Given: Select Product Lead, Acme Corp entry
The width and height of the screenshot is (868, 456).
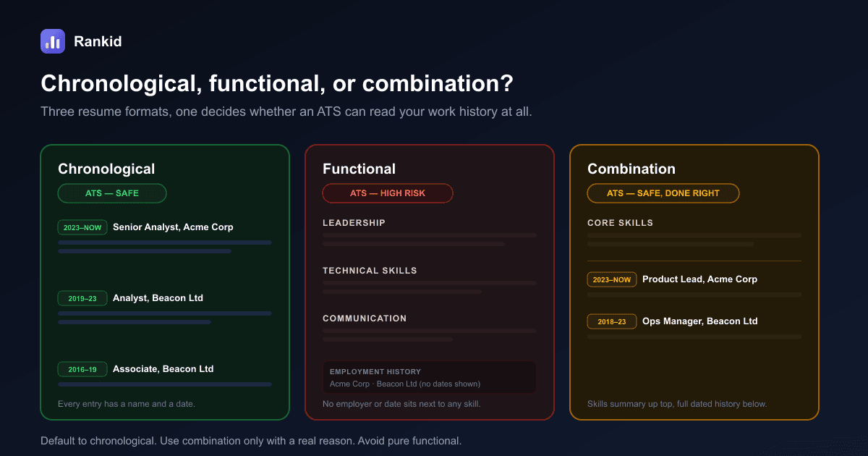Looking at the screenshot, I should tap(699, 279).
